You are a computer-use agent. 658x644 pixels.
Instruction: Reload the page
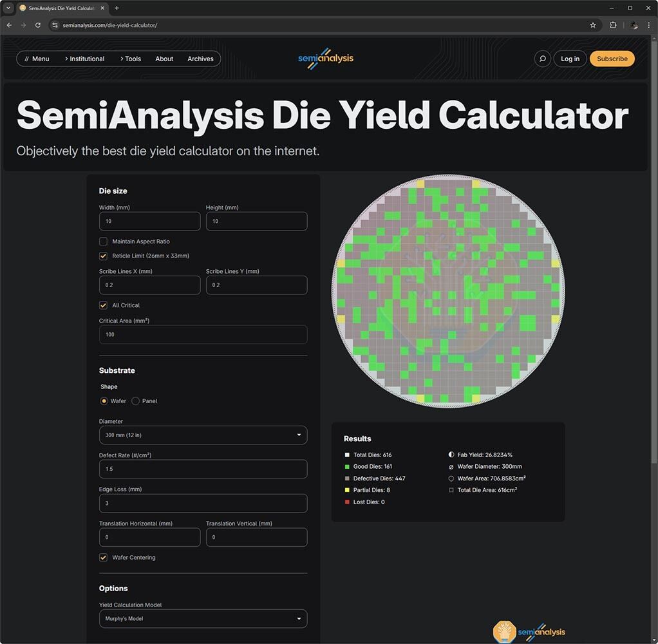[x=38, y=25]
